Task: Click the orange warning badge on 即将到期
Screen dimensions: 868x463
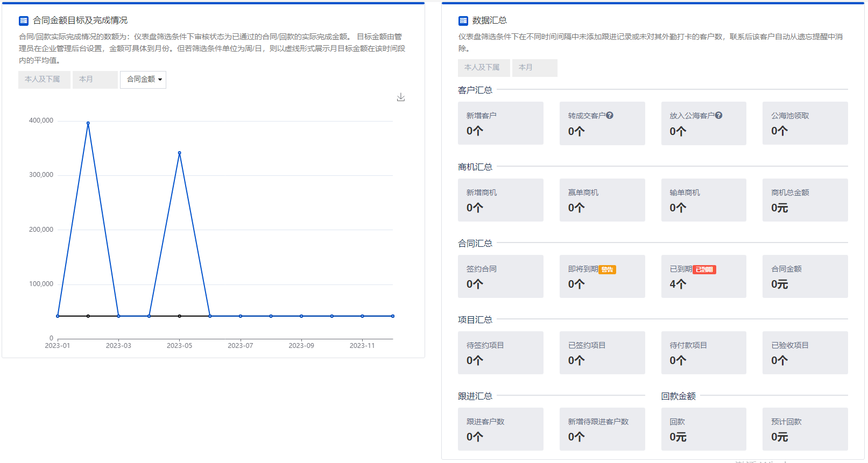Action: (608, 270)
